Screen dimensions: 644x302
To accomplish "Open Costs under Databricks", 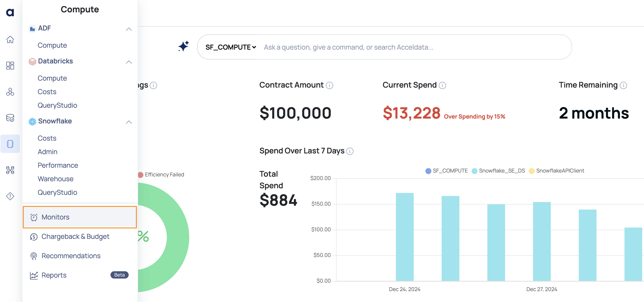I will [47, 92].
